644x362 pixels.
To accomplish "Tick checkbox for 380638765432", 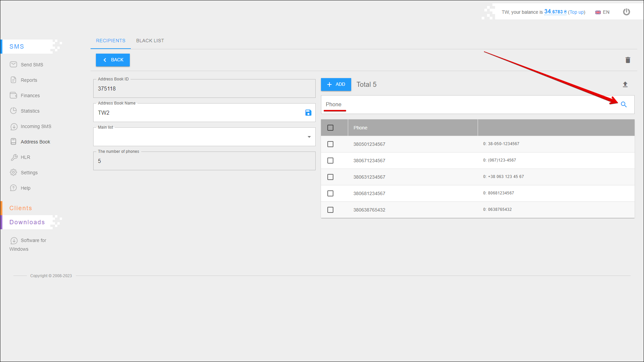I will click(x=330, y=210).
